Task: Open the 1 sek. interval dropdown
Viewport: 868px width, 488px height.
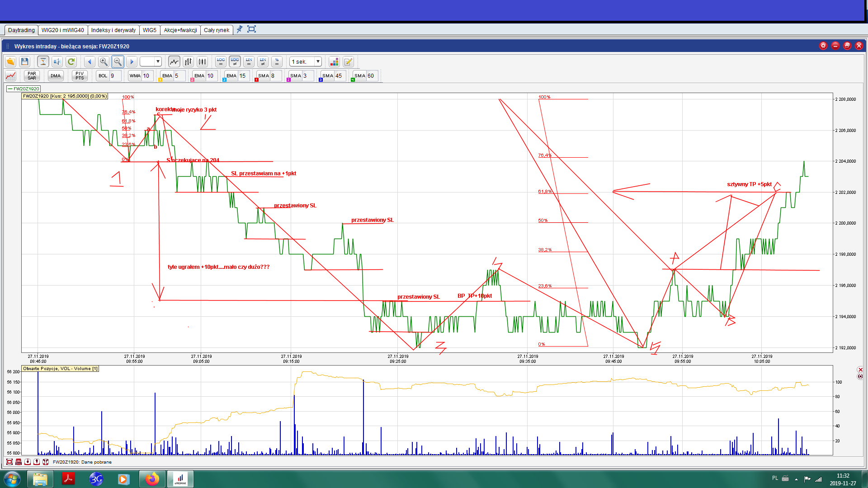Action: (x=318, y=61)
